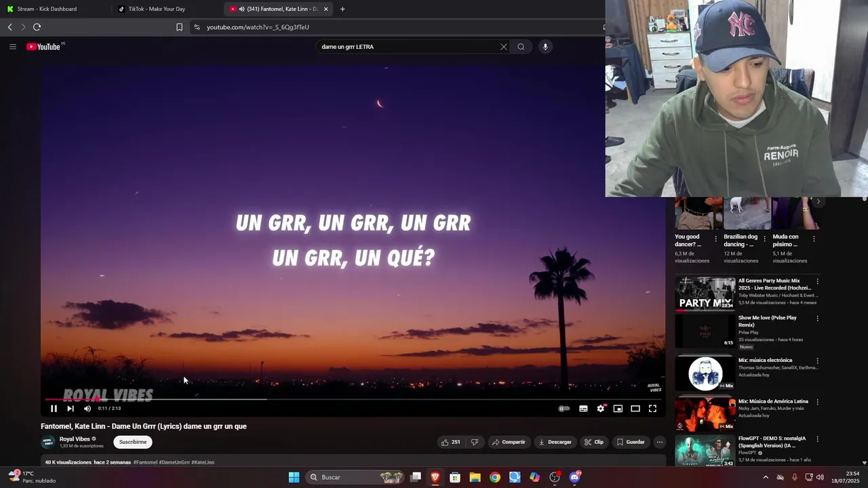Viewport: 868px width, 488px height.
Task: Skip to next video in player
Action: pos(71,409)
